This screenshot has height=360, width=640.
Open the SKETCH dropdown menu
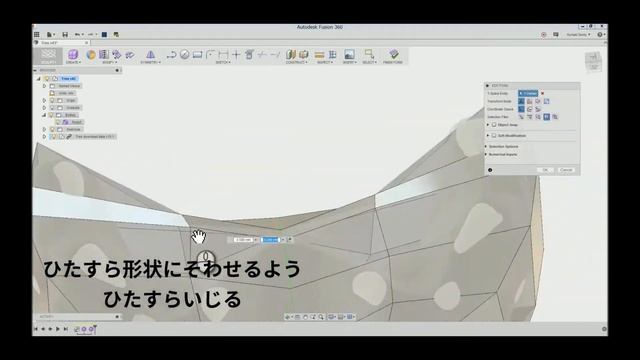(x=223, y=62)
